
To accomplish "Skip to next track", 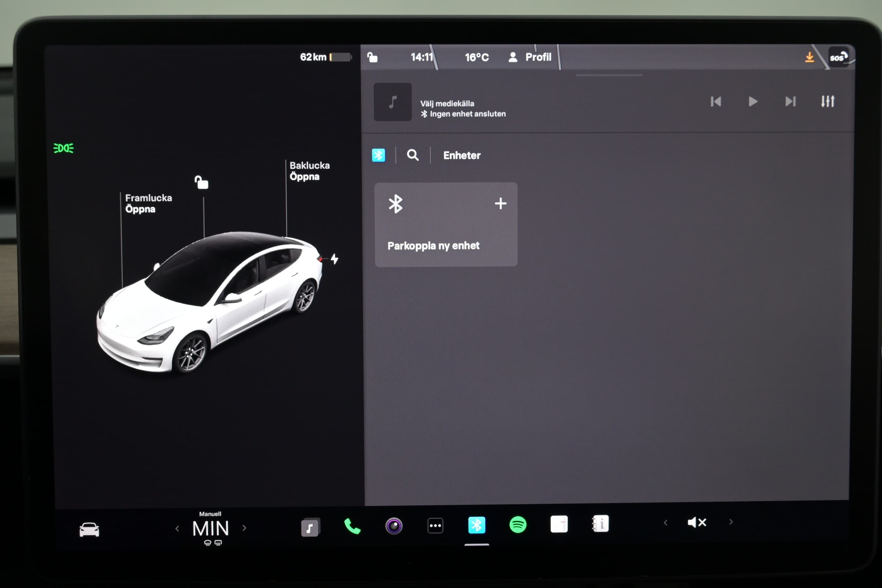I will point(790,101).
